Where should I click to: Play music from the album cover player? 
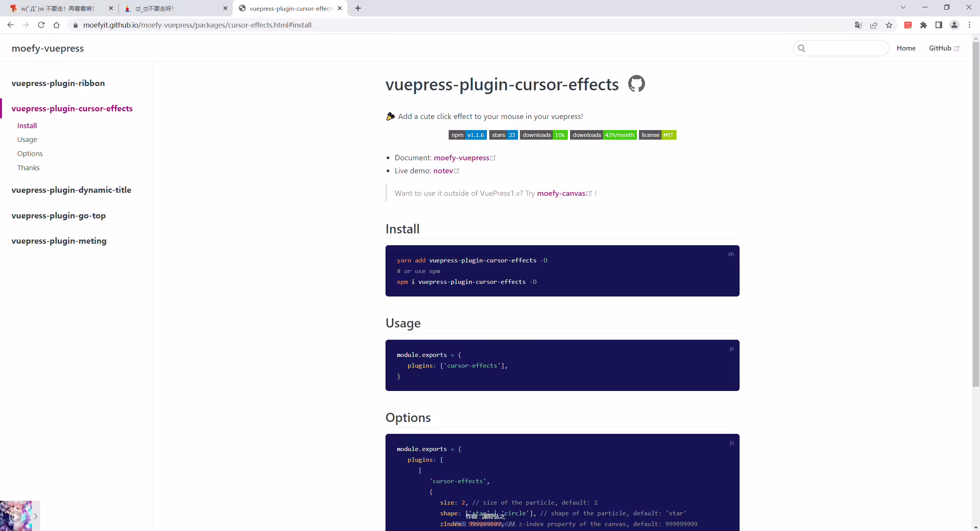point(16,516)
